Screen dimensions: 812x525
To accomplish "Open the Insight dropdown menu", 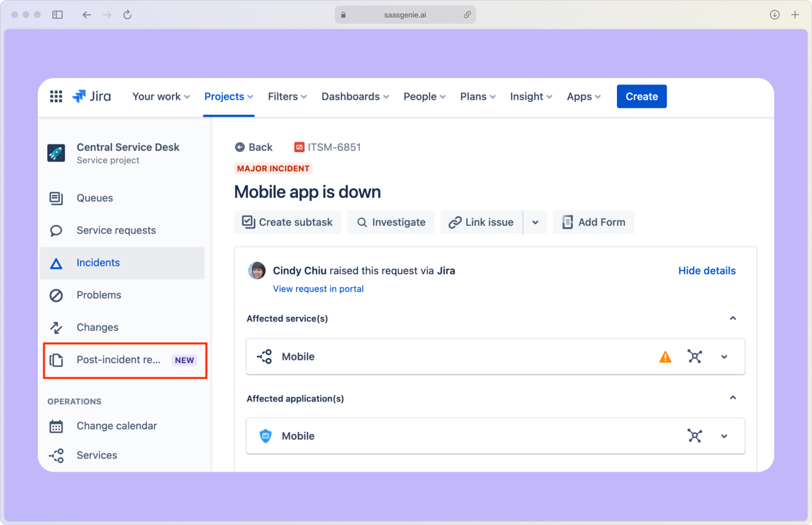I will pyautogui.click(x=531, y=96).
